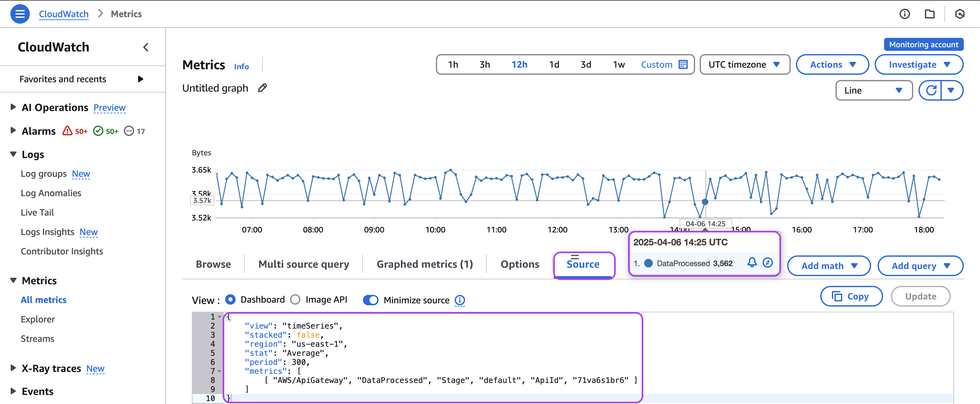The width and height of the screenshot is (980, 404).
Task: Click the blue DataProcessed color swatch
Action: [649, 264]
